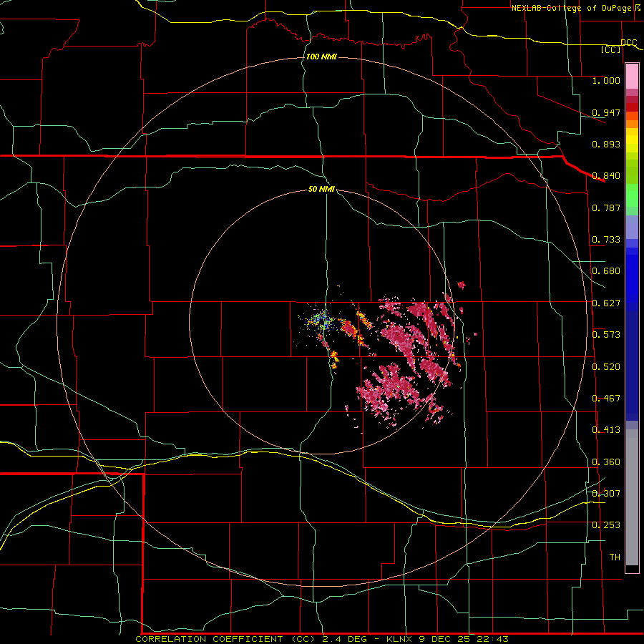Select the 0.733 scale value
Image resolution: width=644 pixels, height=644 pixels.
coord(606,240)
